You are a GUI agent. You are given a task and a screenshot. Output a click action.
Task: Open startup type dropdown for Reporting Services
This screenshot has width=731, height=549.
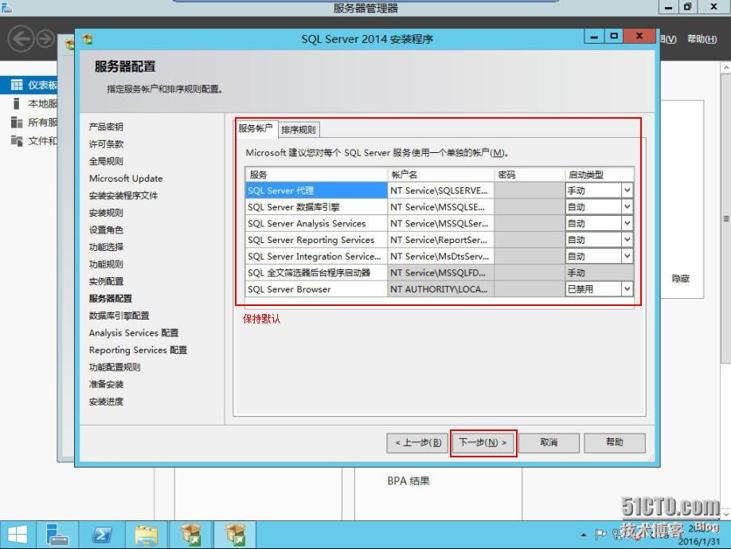[627, 240]
